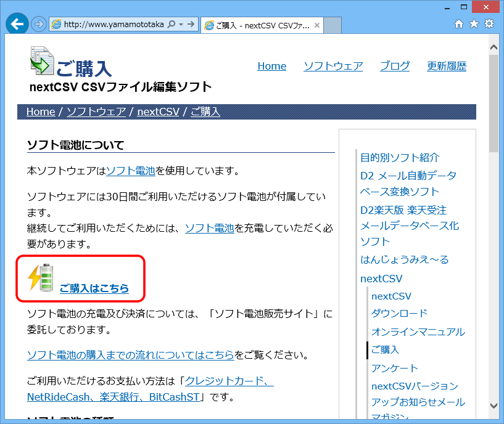Screen dimensions: 504x424
Task: Follow the ご購入はこちら link
Action: point(94,288)
